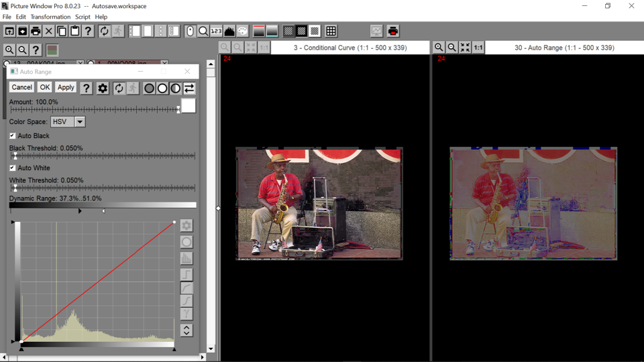This screenshot has width=644, height=362.
Task: Click the gradient icon with red top bar
Action: [259, 32]
